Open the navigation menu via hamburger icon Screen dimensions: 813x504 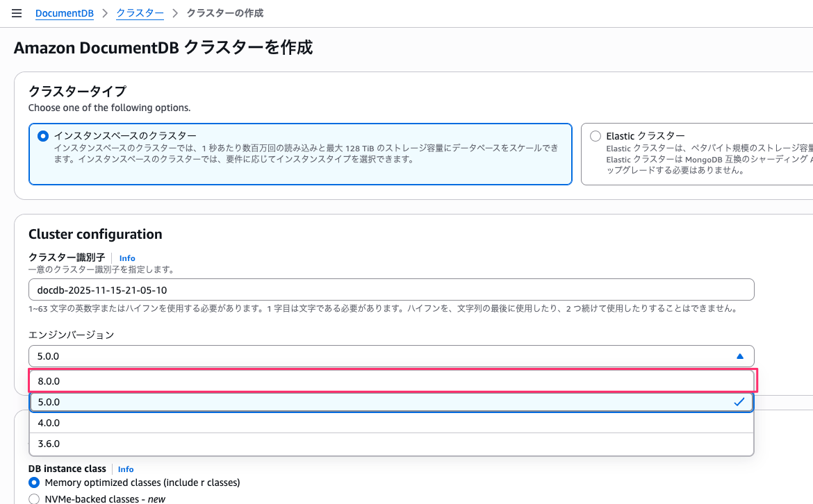(x=17, y=12)
